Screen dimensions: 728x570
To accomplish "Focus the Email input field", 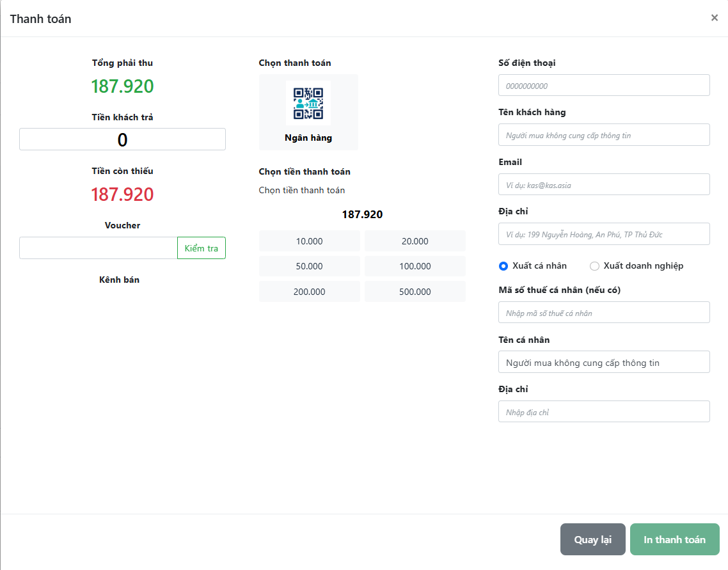I will click(604, 185).
